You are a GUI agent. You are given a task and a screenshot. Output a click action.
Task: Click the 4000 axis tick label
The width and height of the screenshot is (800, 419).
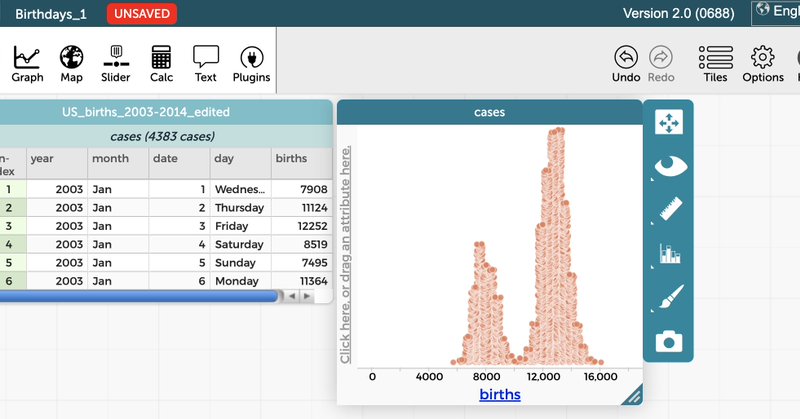(429, 377)
